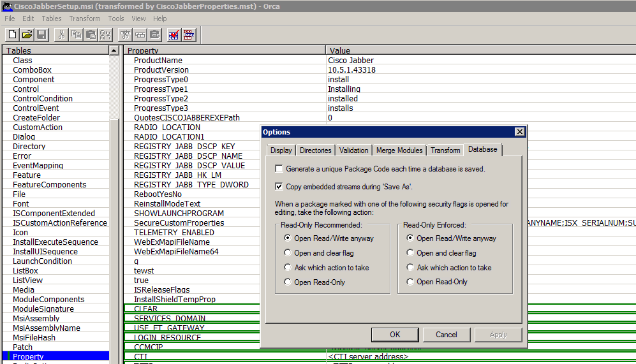Click the RebootYesNo property
Viewport: 636px width, 364px height.
(158, 194)
